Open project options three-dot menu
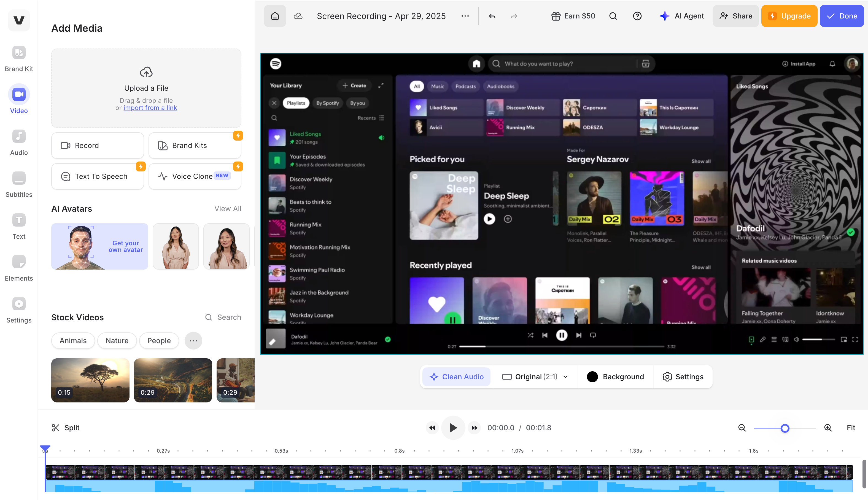The image size is (868, 500). point(465,16)
